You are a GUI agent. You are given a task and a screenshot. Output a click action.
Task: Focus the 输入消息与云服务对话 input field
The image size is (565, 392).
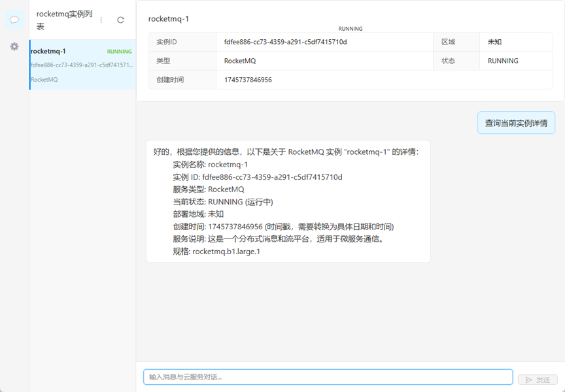328,377
